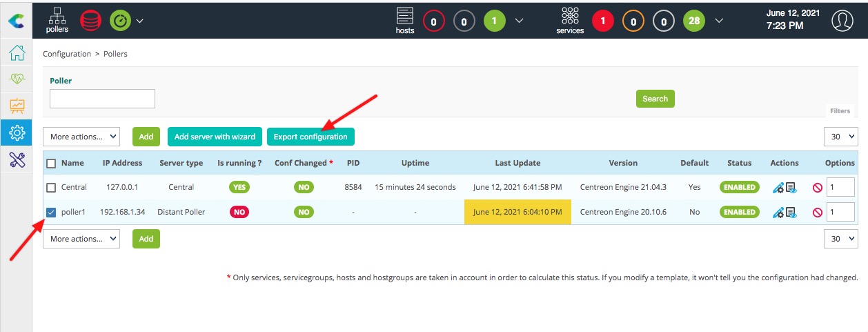Click the Add server with wizard button
This screenshot has height=332, width=868.
(x=215, y=137)
